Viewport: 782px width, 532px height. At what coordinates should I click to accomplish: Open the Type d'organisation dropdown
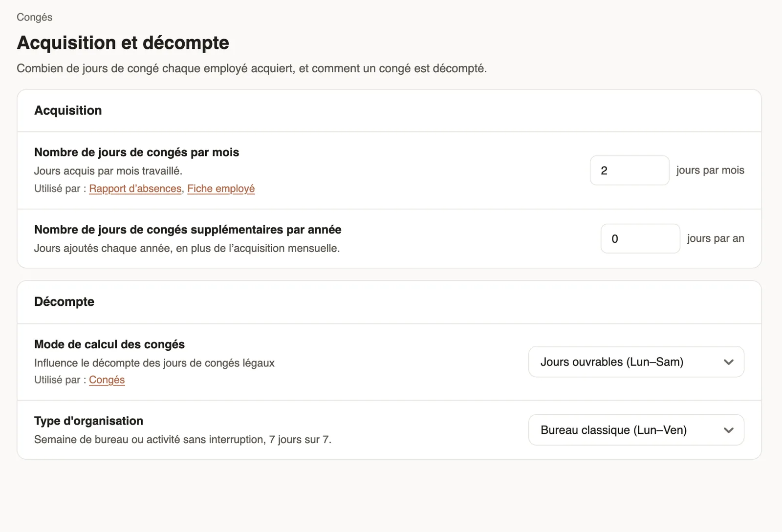636,430
